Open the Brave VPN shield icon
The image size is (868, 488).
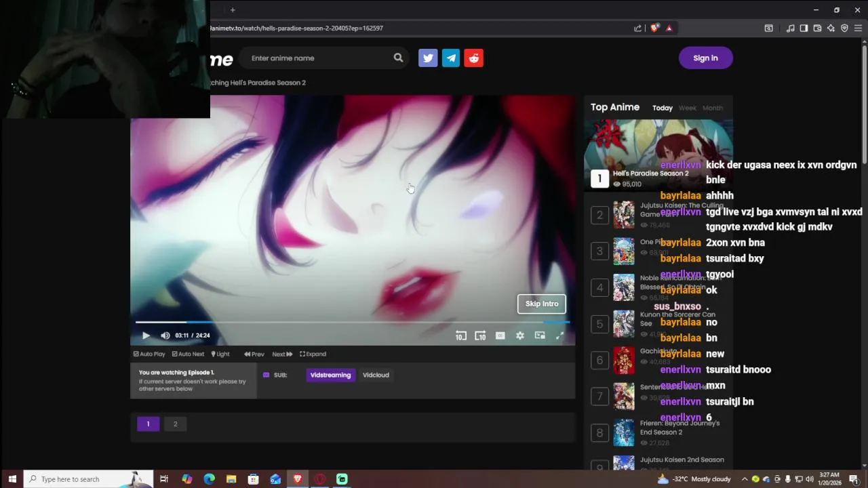[x=844, y=28]
